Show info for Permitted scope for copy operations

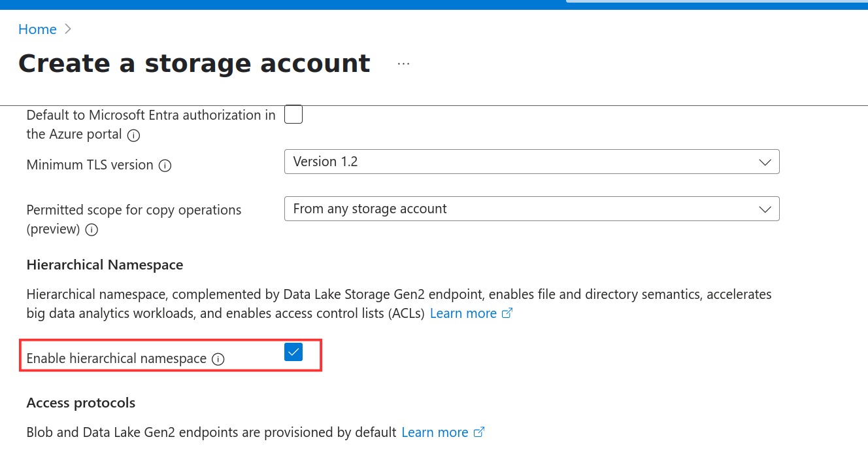coord(92,230)
